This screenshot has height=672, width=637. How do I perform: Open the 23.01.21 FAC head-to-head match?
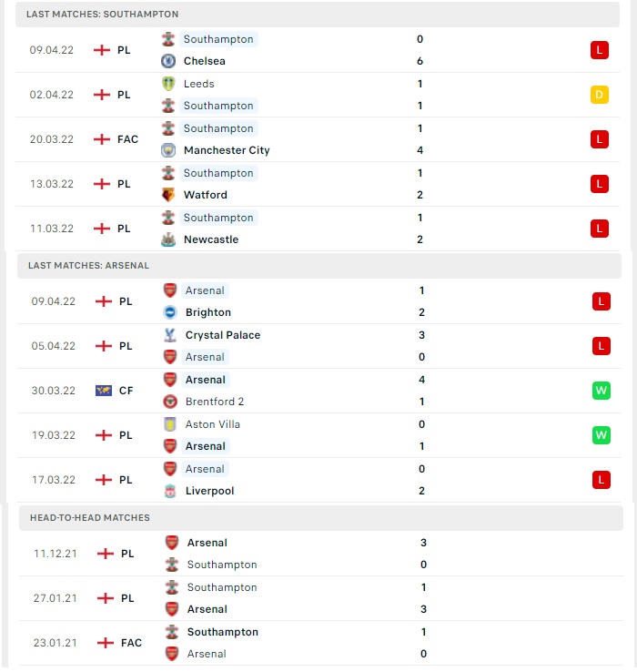[321, 643]
